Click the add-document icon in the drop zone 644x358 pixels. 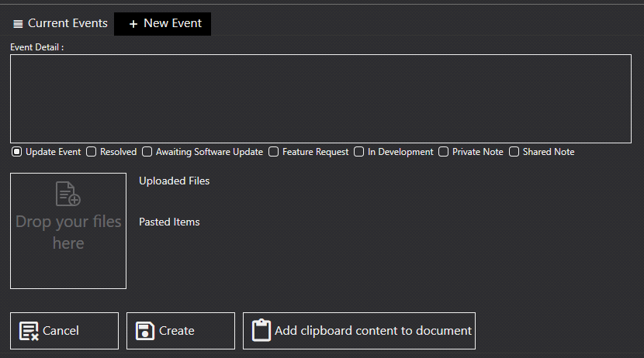pos(68,194)
